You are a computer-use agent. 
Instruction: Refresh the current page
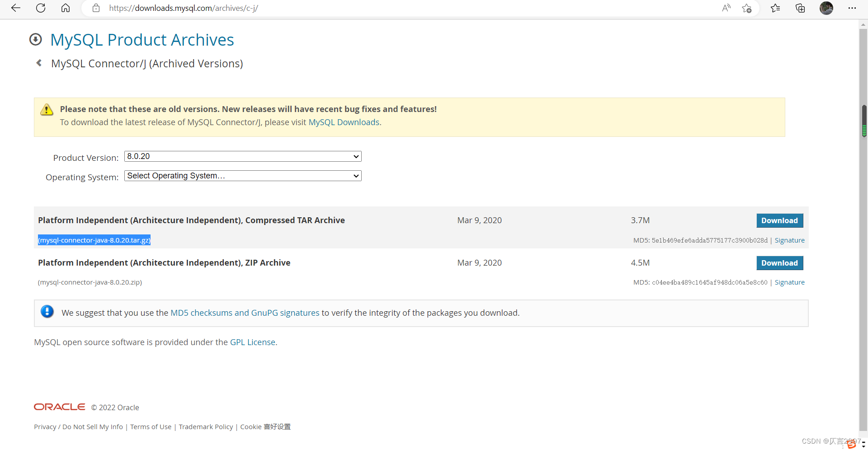pyautogui.click(x=40, y=8)
